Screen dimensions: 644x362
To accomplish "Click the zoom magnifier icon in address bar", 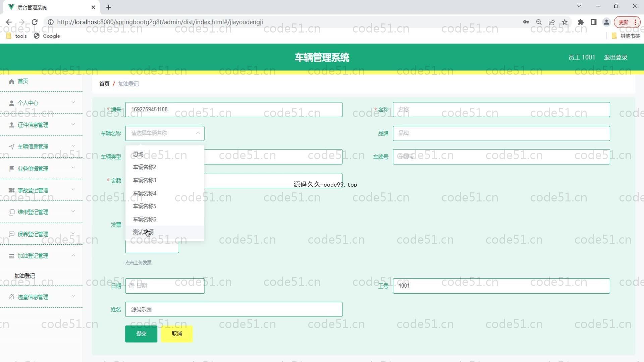I will pyautogui.click(x=539, y=22).
